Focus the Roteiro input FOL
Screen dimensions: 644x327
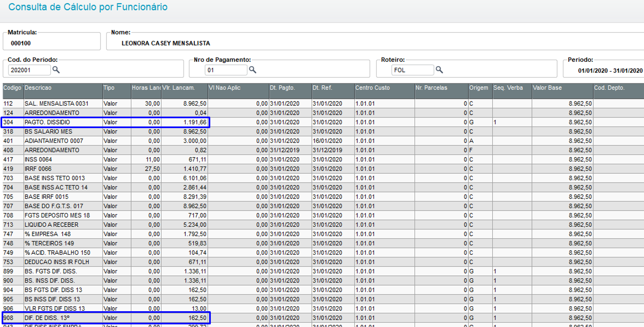[x=413, y=70]
